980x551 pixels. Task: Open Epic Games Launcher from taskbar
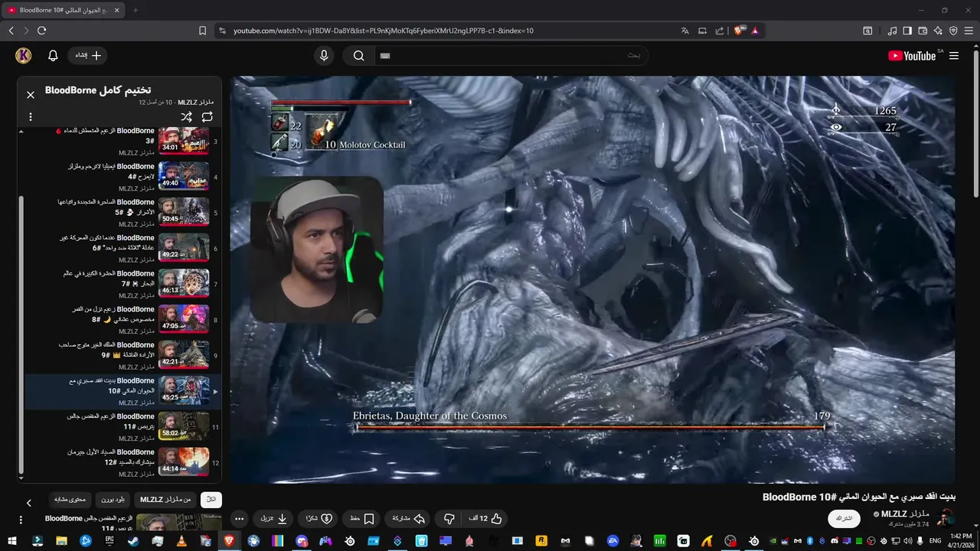pyautogui.click(x=109, y=541)
